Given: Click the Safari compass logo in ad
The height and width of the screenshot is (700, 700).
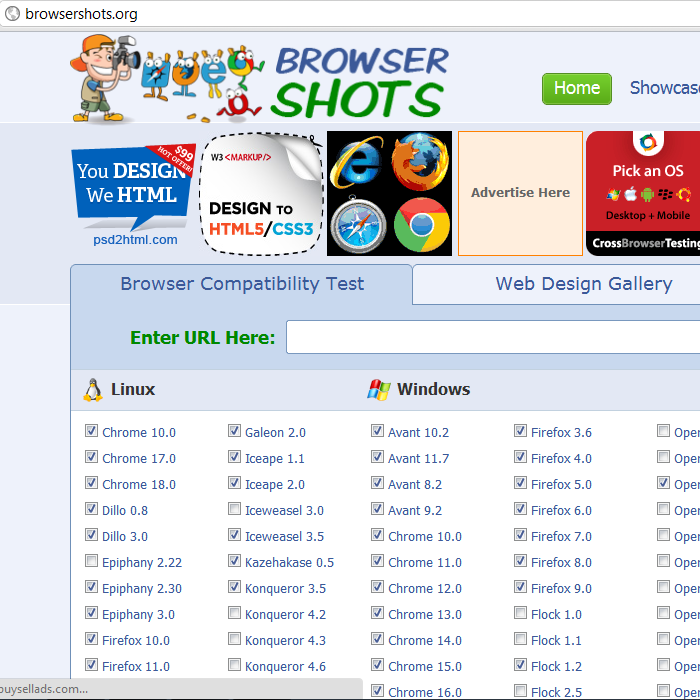Looking at the screenshot, I should point(358,225).
